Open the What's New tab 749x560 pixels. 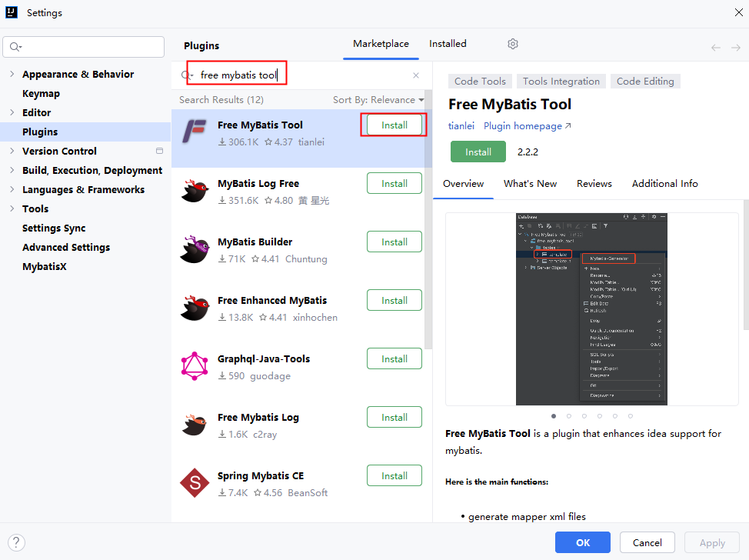(x=530, y=184)
